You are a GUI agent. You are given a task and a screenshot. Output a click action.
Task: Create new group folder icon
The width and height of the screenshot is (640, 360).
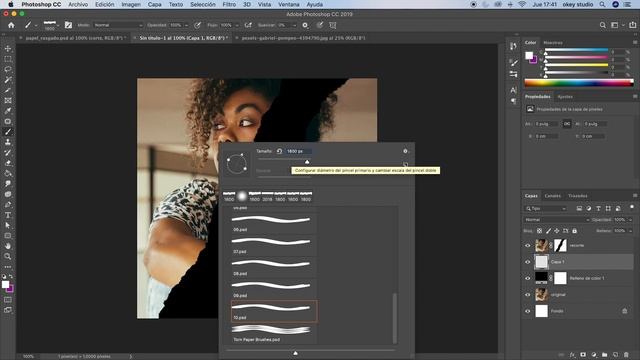point(604,355)
